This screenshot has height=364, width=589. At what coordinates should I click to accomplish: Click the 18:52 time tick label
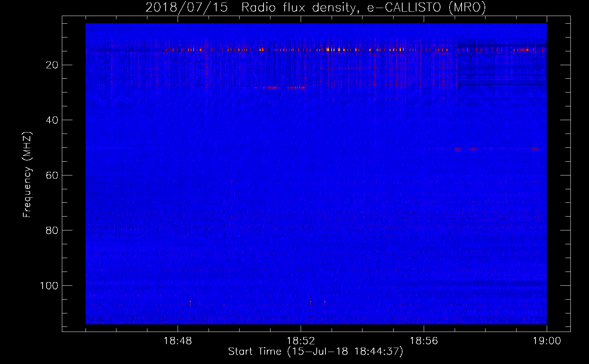coord(301,341)
